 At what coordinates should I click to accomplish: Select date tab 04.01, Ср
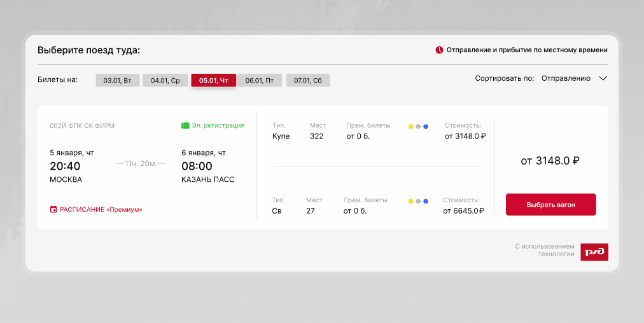pos(165,81)
